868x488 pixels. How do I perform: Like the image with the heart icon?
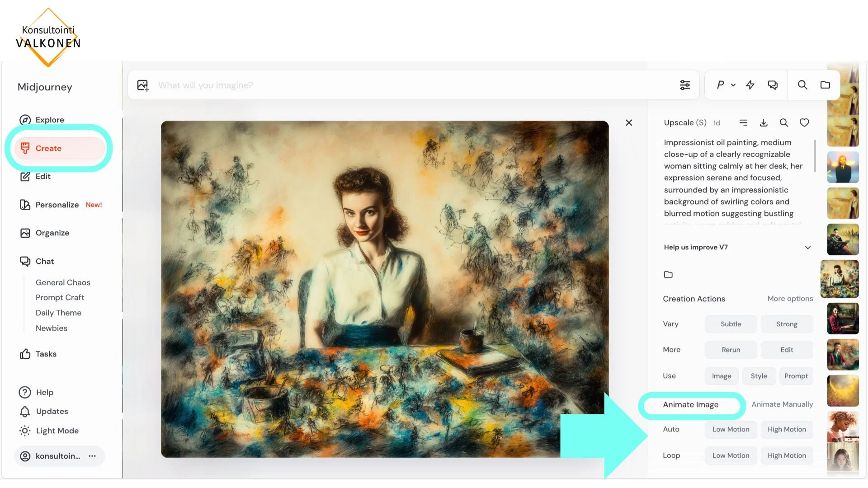(804, 123)
